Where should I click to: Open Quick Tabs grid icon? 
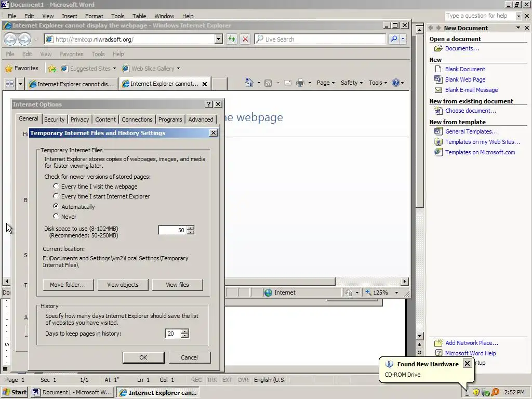[10, 84]
